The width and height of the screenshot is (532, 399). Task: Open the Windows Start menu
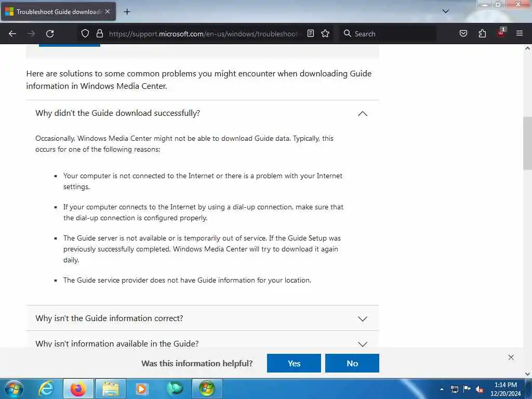point(14,389)
